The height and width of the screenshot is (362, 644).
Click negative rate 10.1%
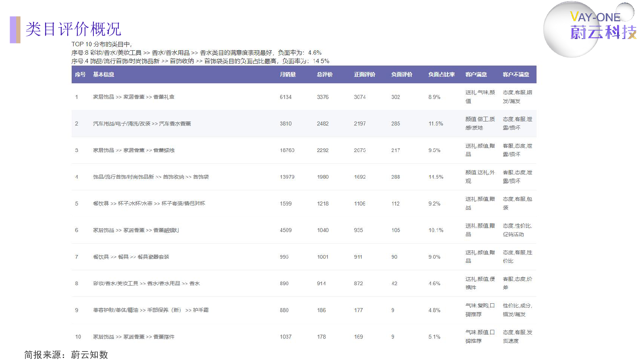tap(436, 230)
